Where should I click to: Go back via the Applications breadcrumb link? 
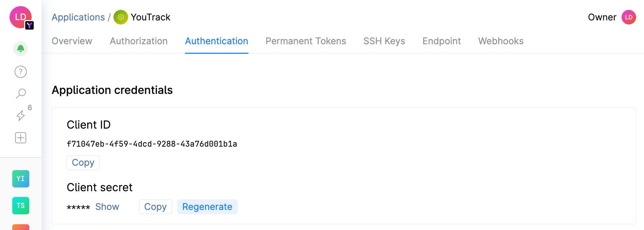(x=78, y=17)
